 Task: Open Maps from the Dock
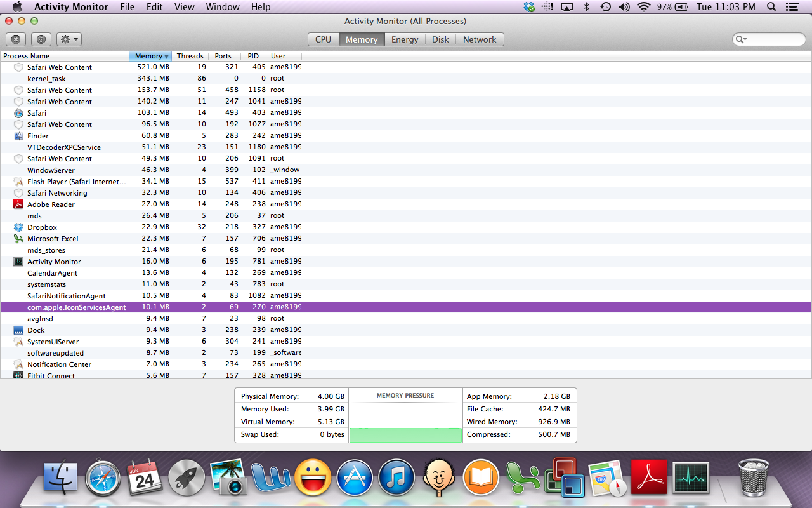tap(607, 478)
